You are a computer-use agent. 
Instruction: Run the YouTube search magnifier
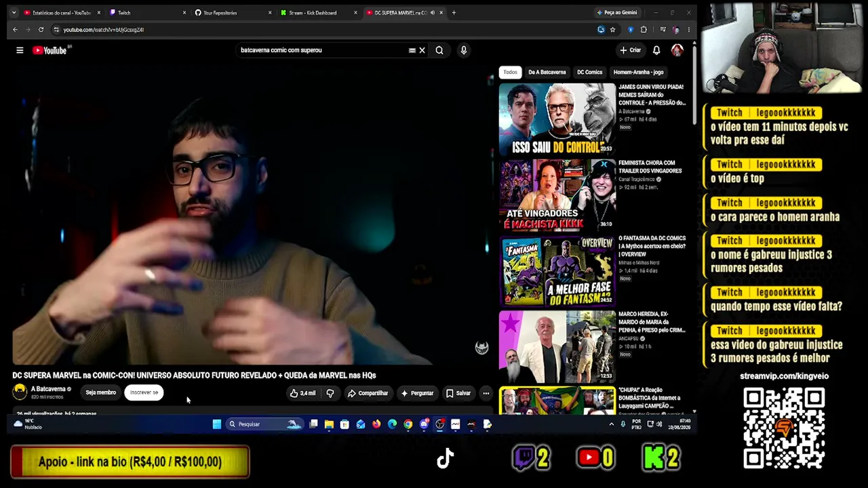click(439, 50)
